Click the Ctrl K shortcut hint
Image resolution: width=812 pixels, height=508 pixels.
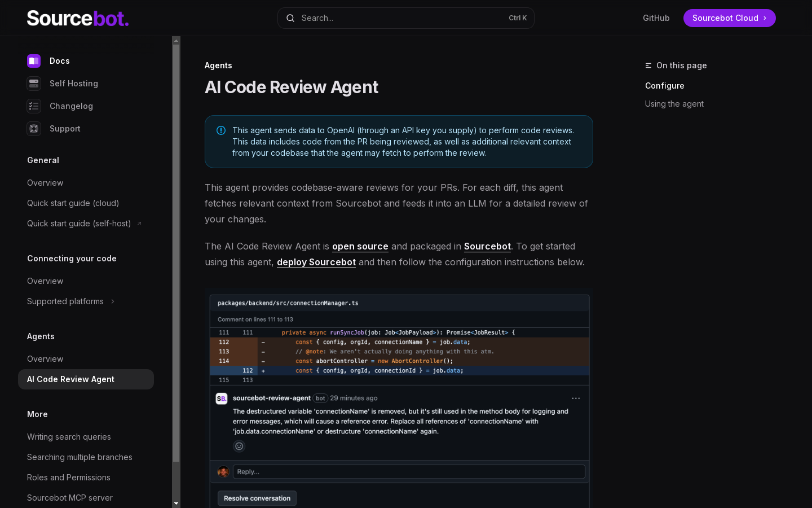coord(518,18)
